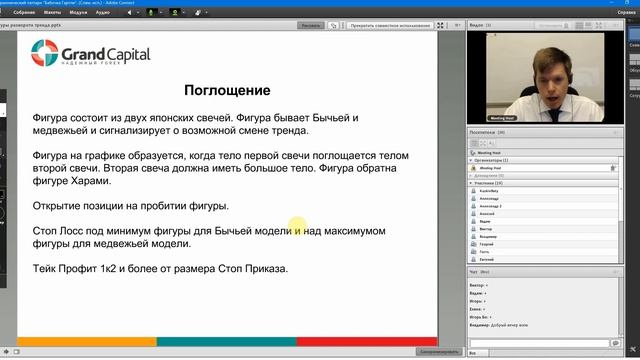
Task: Click the Рисовать button
Action: coord(311,25)
